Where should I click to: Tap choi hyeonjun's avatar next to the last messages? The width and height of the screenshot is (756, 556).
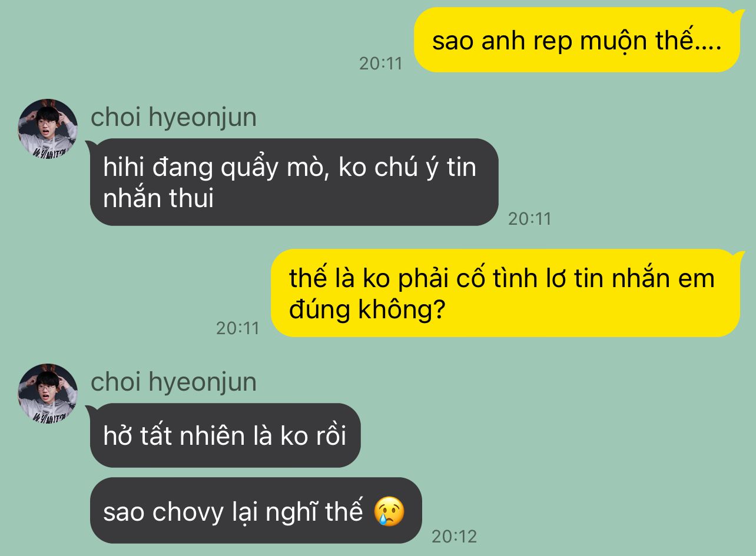(x=48, y=393)
